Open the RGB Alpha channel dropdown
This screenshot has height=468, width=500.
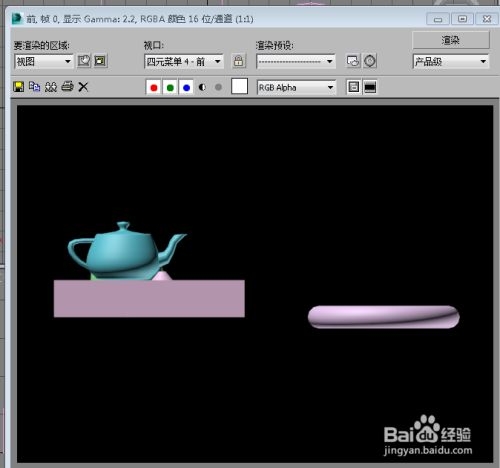tap(296, 88)
